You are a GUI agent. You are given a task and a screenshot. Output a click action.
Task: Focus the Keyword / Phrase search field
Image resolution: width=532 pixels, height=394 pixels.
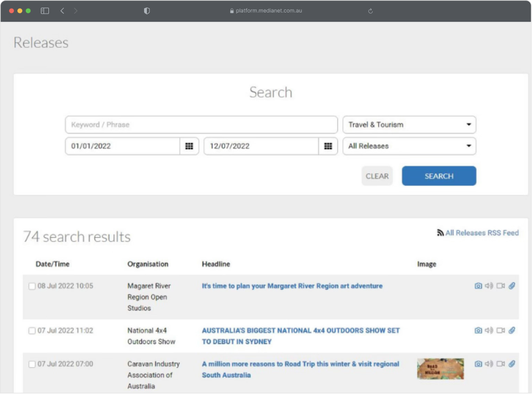201,124
